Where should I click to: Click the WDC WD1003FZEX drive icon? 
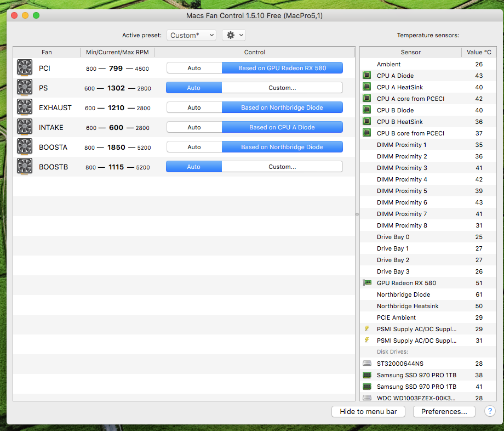366,398
